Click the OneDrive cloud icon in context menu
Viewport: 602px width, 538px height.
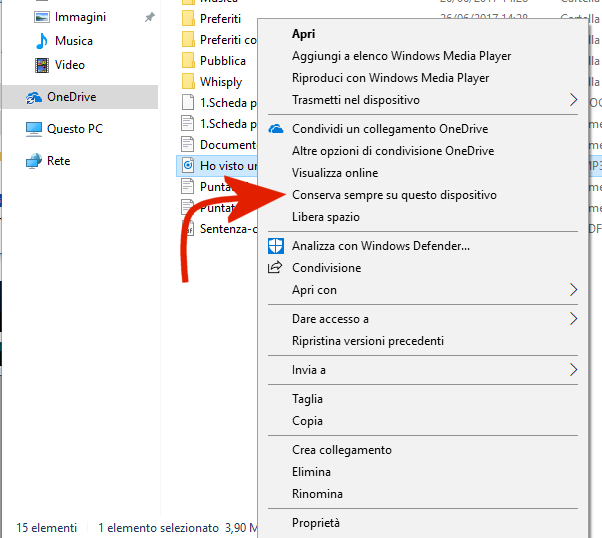coord(276,129)
